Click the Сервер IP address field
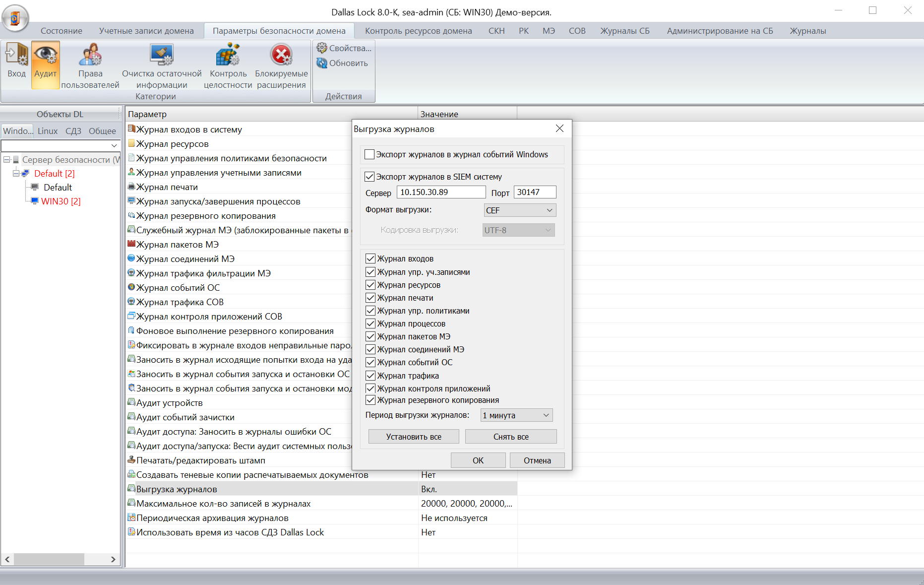 [440, 192]
